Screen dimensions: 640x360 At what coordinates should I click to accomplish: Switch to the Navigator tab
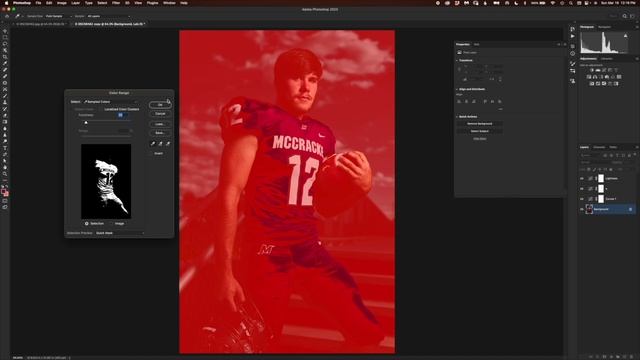(x=604, y=27)
